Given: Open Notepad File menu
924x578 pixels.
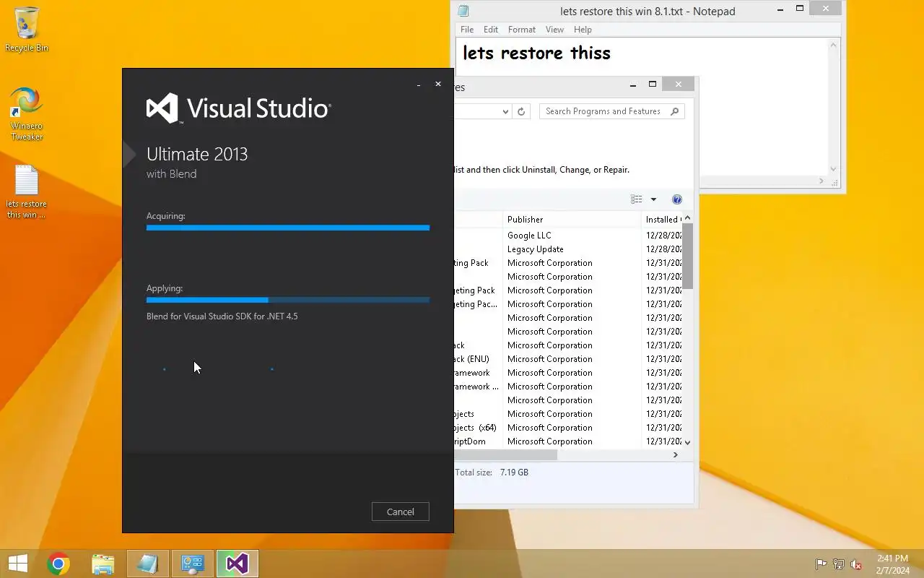Looking at the screenshot, I should point(467,30).
